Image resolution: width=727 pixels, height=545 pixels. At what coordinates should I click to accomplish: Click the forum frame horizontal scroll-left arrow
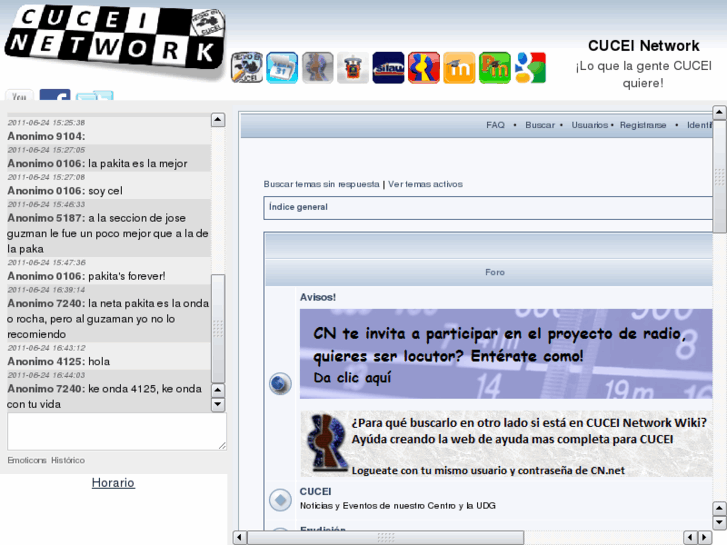(239, 538)
